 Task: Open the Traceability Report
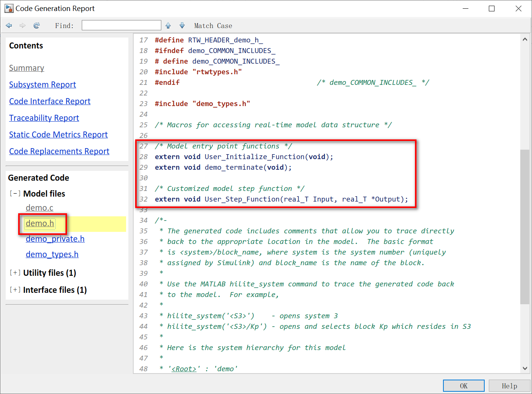44,118
